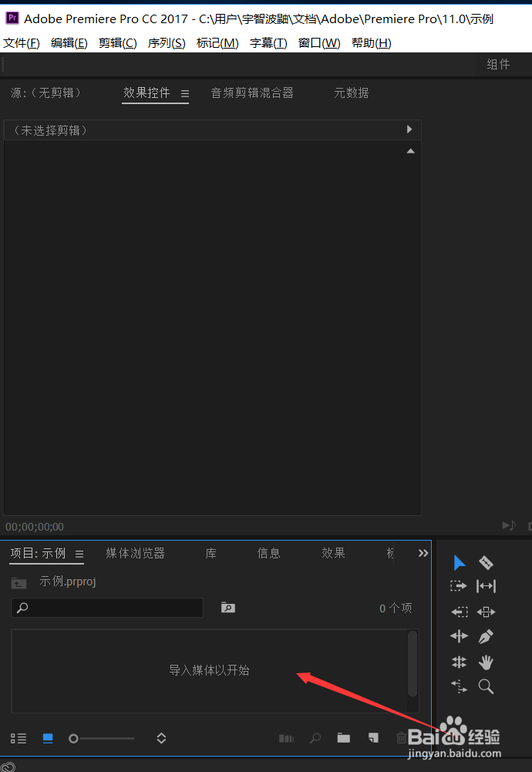Switch to the 信息 tab
Image resolution: width=532 pixels, height=772 pixels.
click(x=269, y=554)
